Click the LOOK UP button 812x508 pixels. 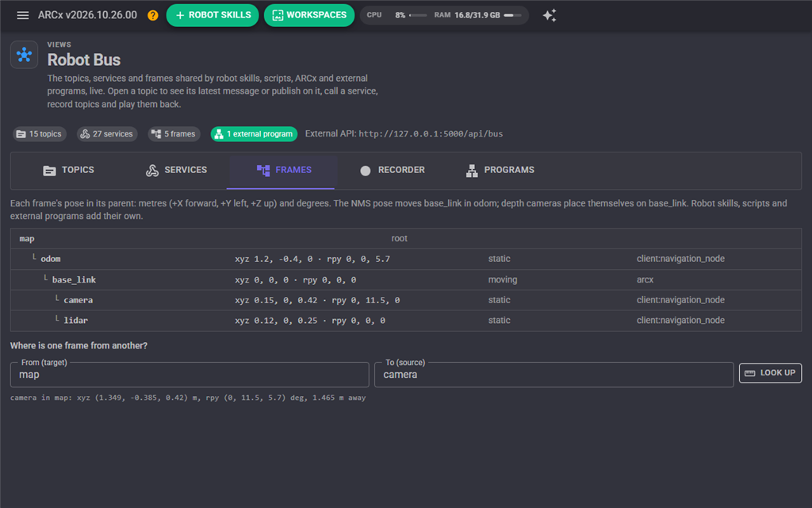click(770, 373)
